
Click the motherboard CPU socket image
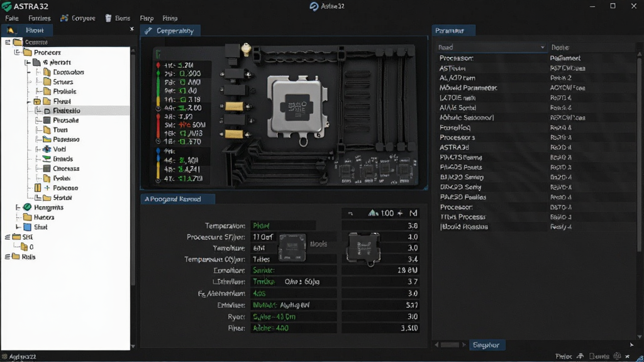point(297,108)
